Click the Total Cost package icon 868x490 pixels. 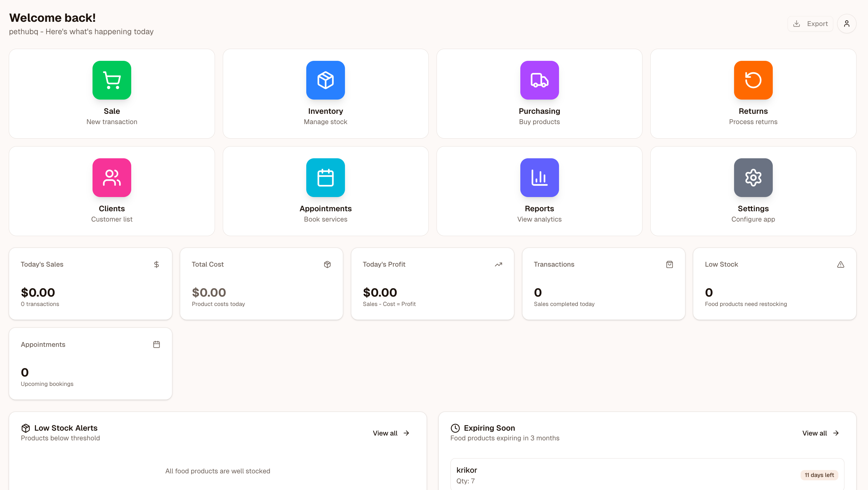[x=327, y=265]
